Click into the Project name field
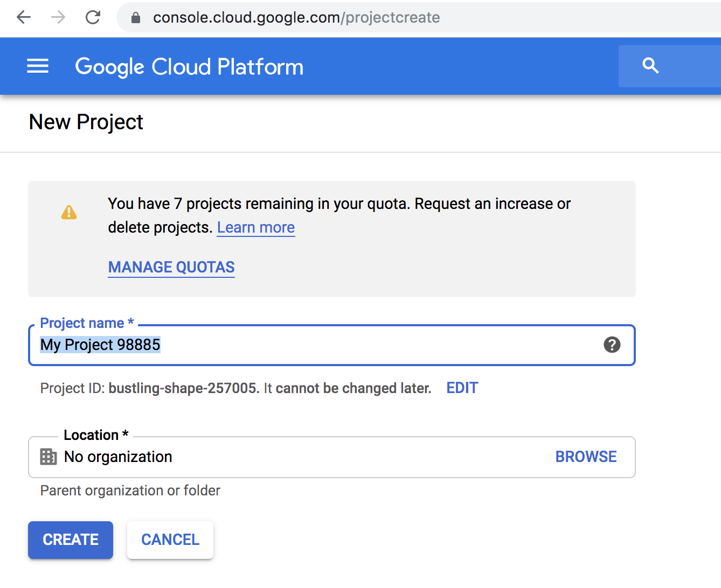This screenshot has height=588, width=721. 323,345
